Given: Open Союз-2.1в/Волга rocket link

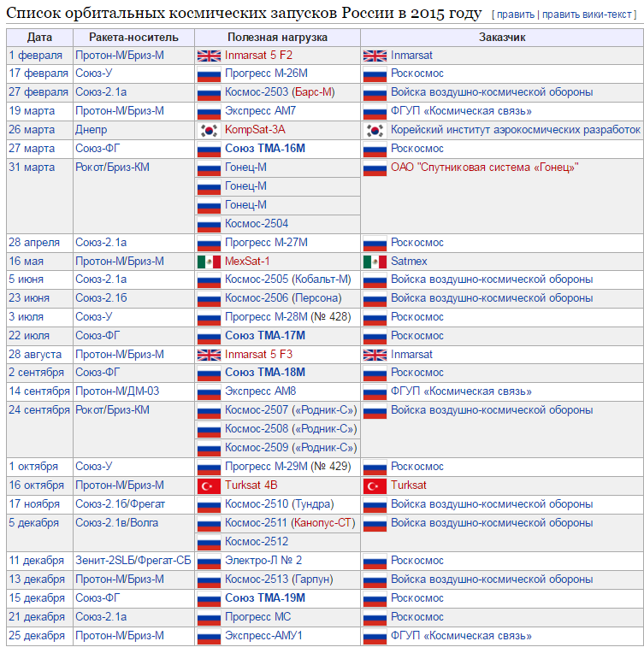Looking at the screenshot, I should 116,523.
